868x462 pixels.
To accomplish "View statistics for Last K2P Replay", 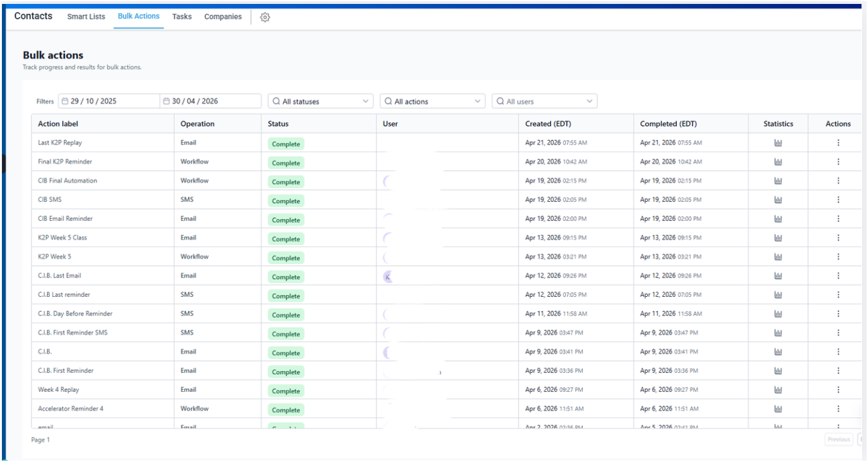I will pyautogui.click(x=778, y=143).
